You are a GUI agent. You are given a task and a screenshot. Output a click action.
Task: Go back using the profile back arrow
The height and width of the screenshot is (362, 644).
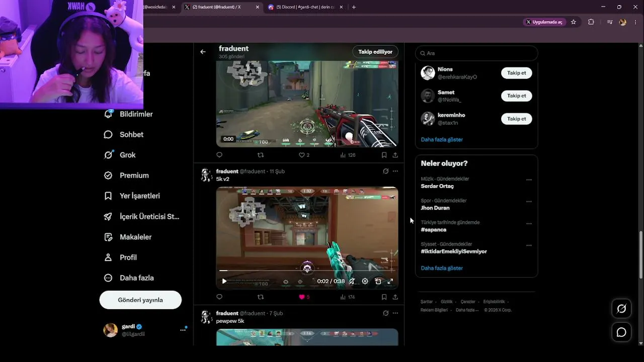(203, 52)
